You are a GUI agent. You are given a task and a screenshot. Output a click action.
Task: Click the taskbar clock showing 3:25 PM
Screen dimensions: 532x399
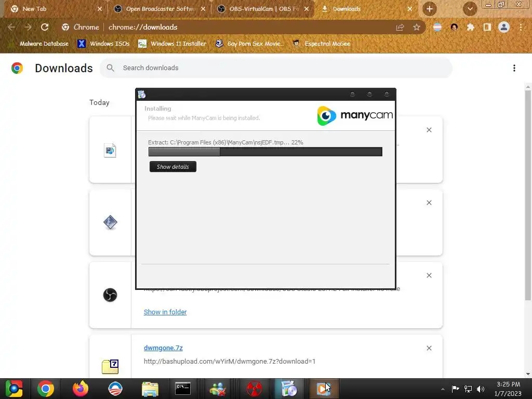click(508, 389)
